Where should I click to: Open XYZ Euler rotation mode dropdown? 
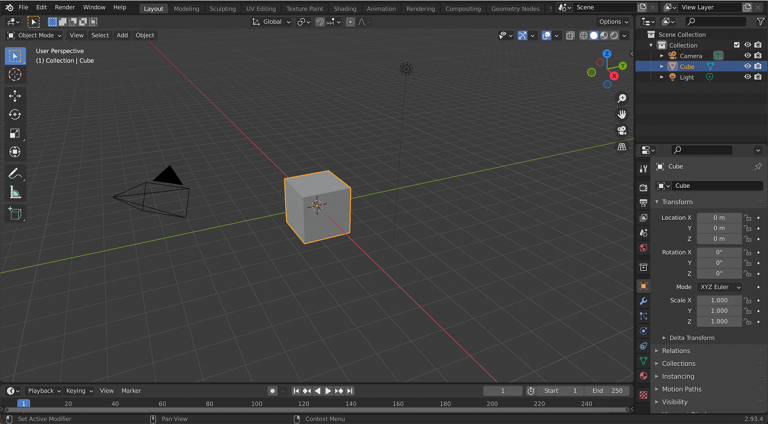pyautogui.click(x=720, y=287)
